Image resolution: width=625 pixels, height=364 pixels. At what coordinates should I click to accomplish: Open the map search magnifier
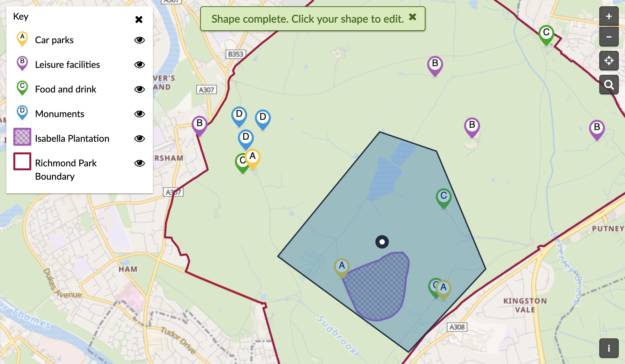(609, 85)
